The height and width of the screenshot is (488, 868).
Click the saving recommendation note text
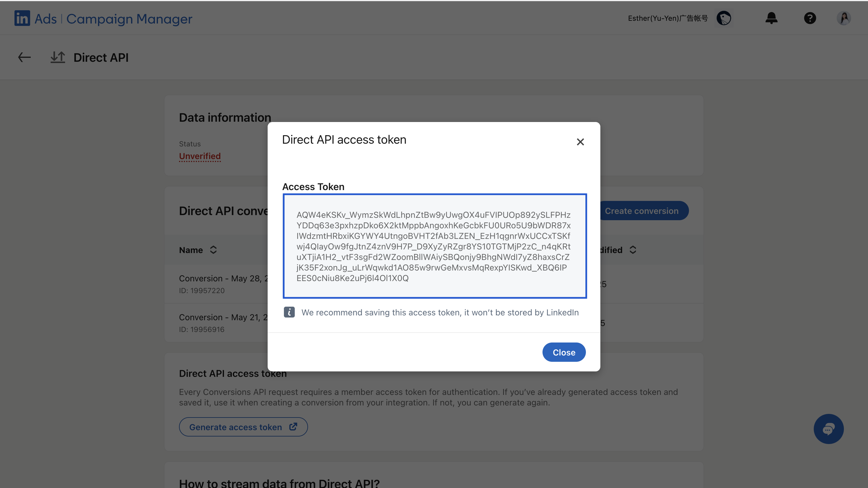(x=440, y=313)
